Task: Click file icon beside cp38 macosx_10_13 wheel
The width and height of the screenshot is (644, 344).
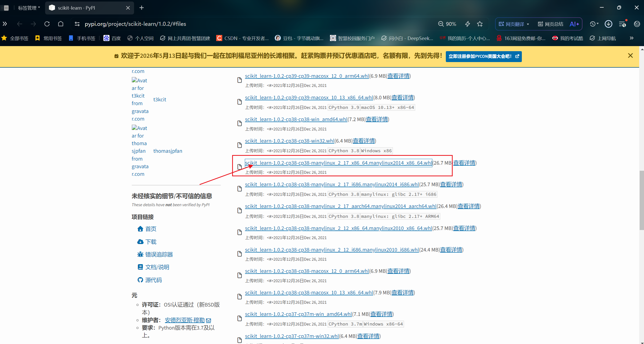Action: click(x=240, y=297)
